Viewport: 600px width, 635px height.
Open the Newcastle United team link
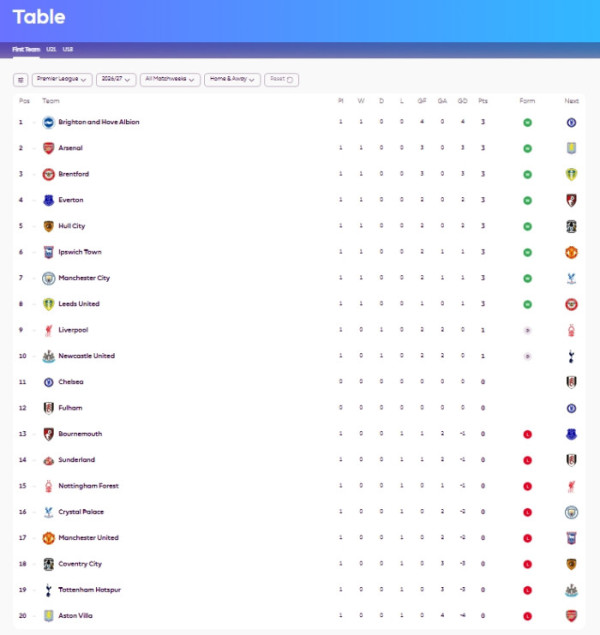coord(87,356)
